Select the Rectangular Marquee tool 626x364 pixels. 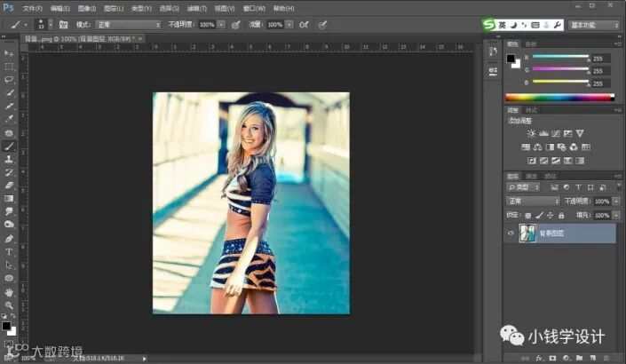[x=9, y=67]
